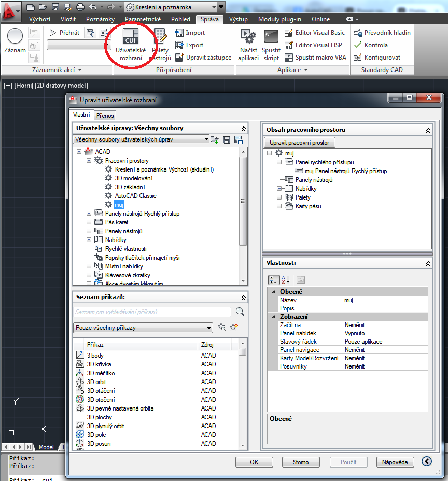Click Přehrát play action macro
This screenshot has height=481, width=448.
pyautogui.click(x=64, y=33)
